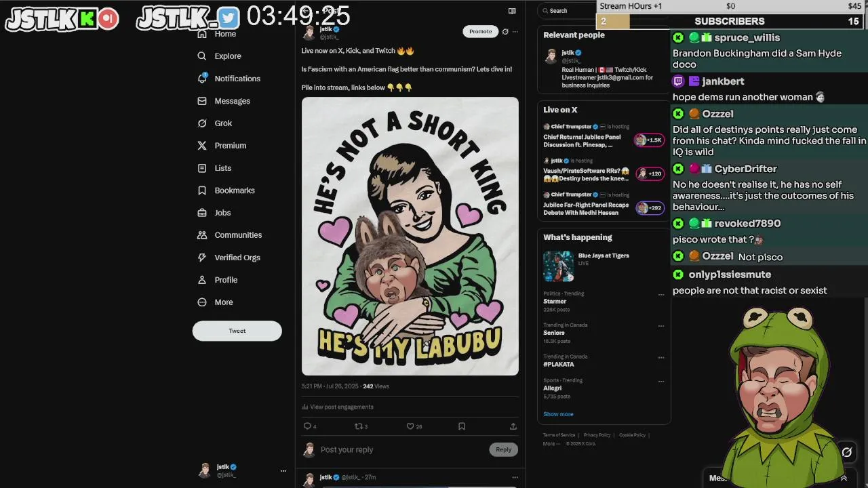Click the jstlk avatar at the post top
868x488 pixels.
click(309, 33)
